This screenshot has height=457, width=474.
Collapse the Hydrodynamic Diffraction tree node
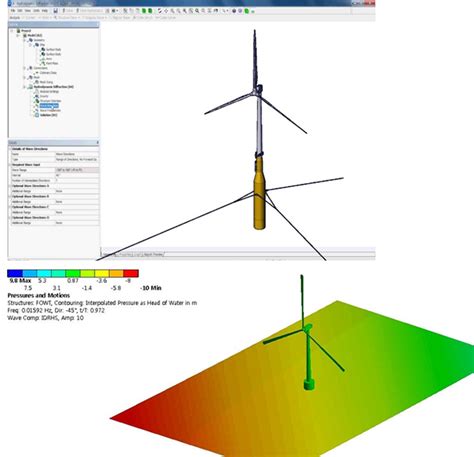[24, 87]
